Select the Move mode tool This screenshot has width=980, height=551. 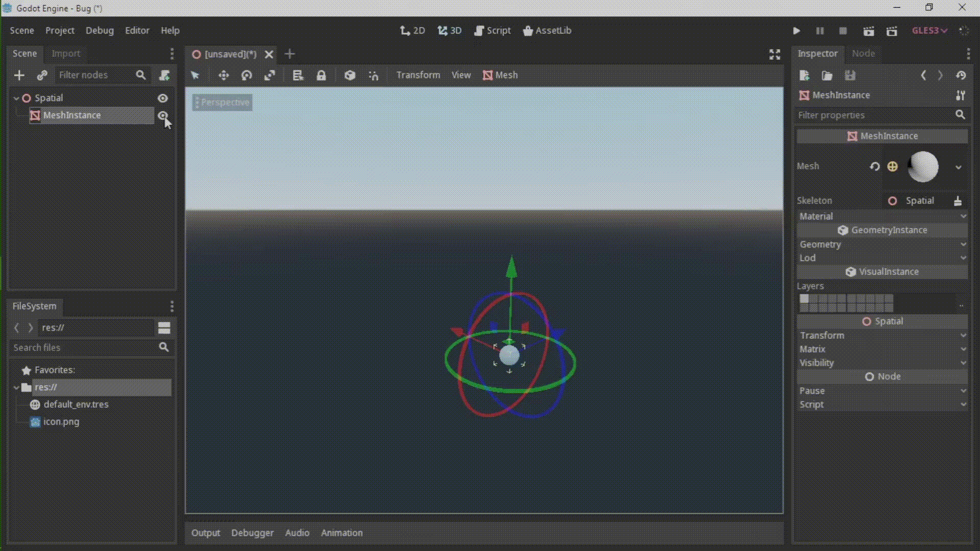[224, 75]
